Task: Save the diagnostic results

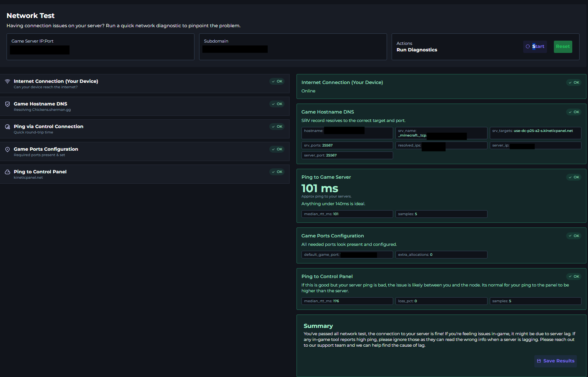Action: [555, 361]
